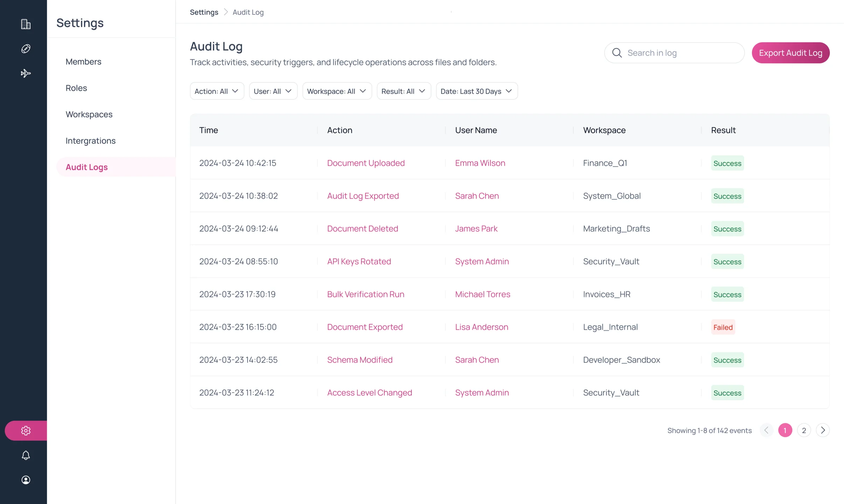Focus the Search in log field
Screen dimensions: 844x504
[674, 53]
